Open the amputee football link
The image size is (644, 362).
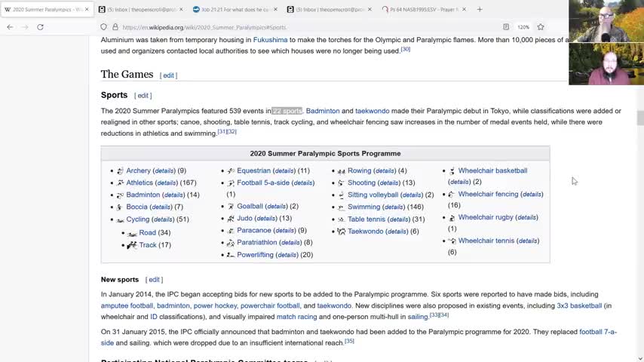[127, 305]
